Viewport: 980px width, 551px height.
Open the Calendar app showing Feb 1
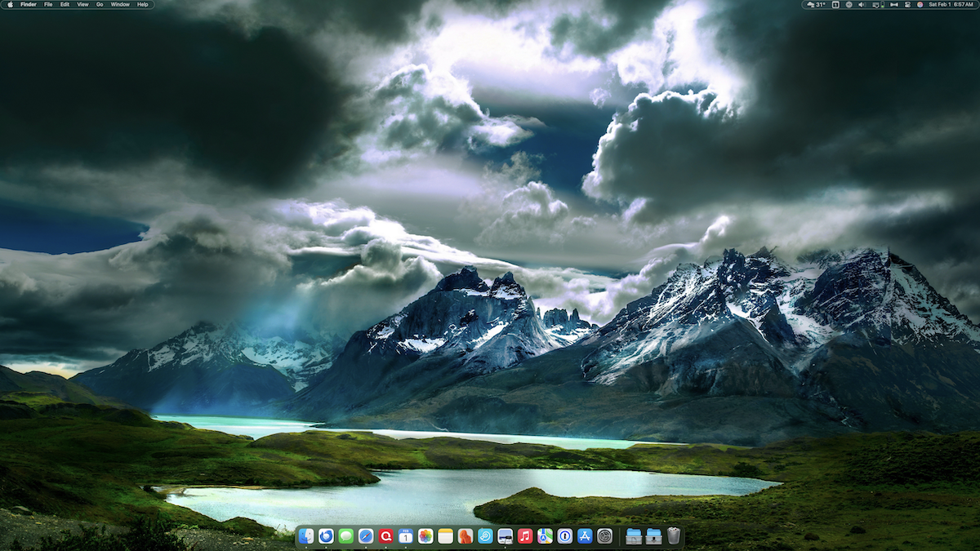[x=405, y=536]
